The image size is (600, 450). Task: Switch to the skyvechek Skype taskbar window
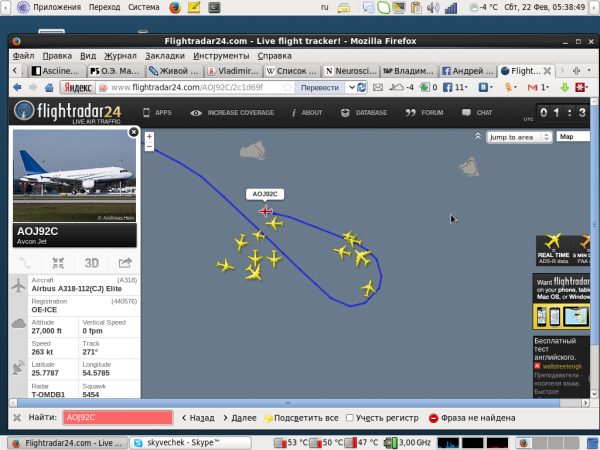click(x=191, y=443)
